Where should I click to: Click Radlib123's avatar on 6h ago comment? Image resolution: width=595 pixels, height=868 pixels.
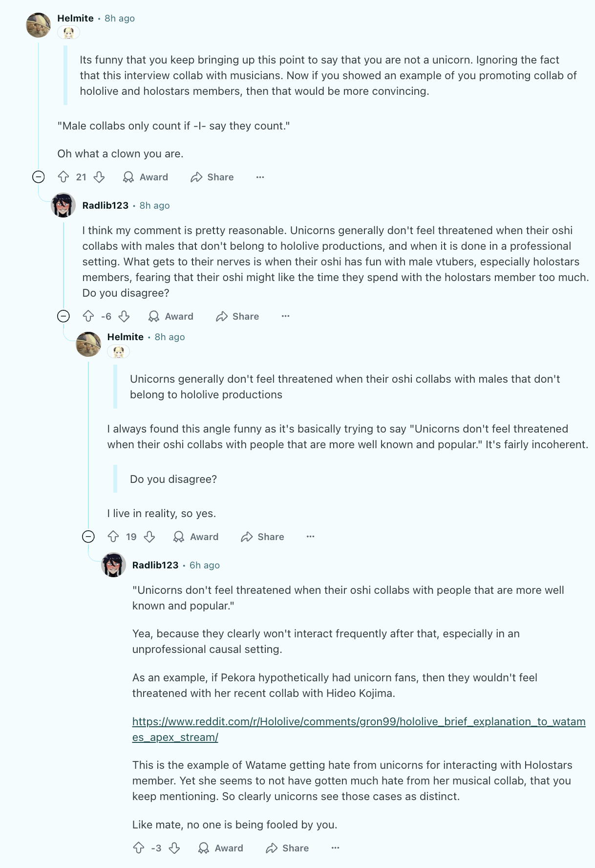[x=113, y=565]
